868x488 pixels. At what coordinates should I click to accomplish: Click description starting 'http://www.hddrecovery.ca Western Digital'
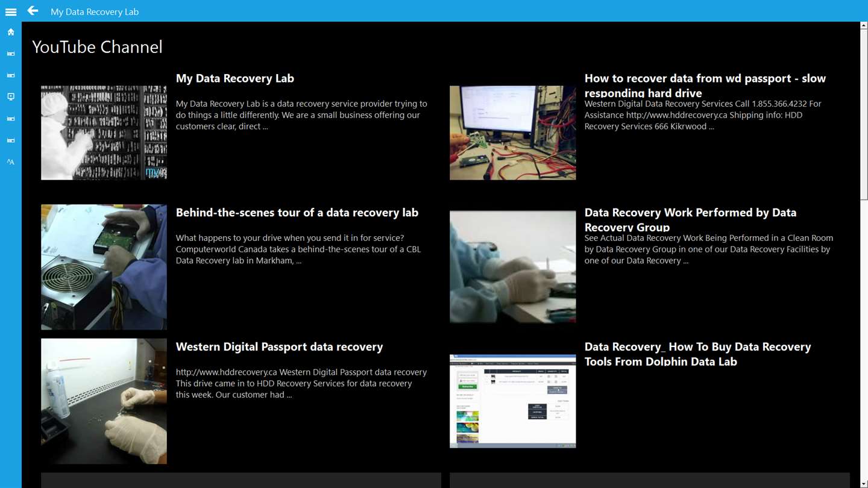pyautogui.click(x=301, y=384)
